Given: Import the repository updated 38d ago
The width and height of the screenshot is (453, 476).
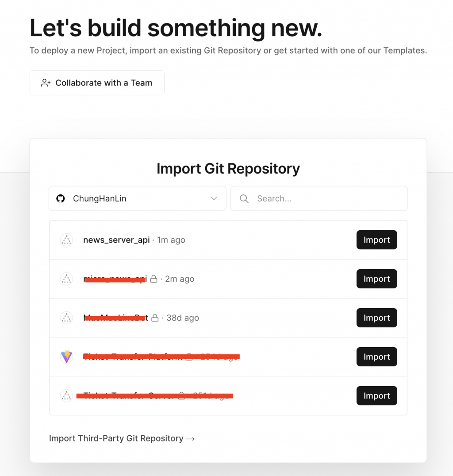Looking at the screenshot, I should point(376,317).
